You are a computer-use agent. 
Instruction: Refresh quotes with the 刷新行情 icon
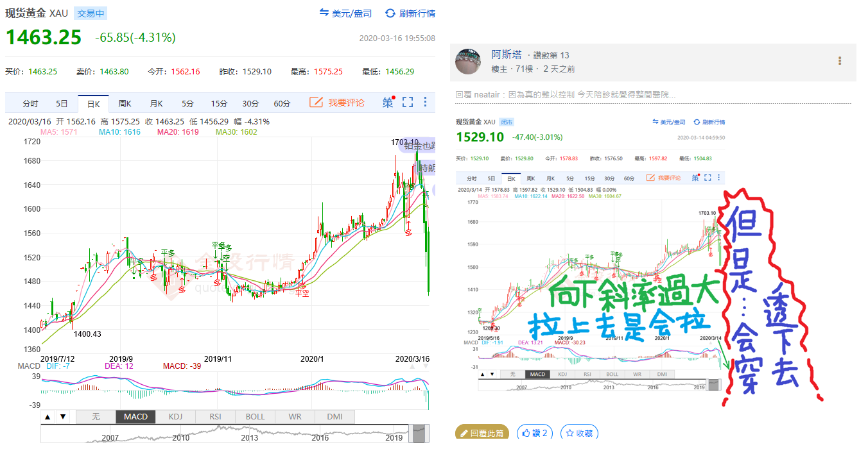(x=390, y=13)
